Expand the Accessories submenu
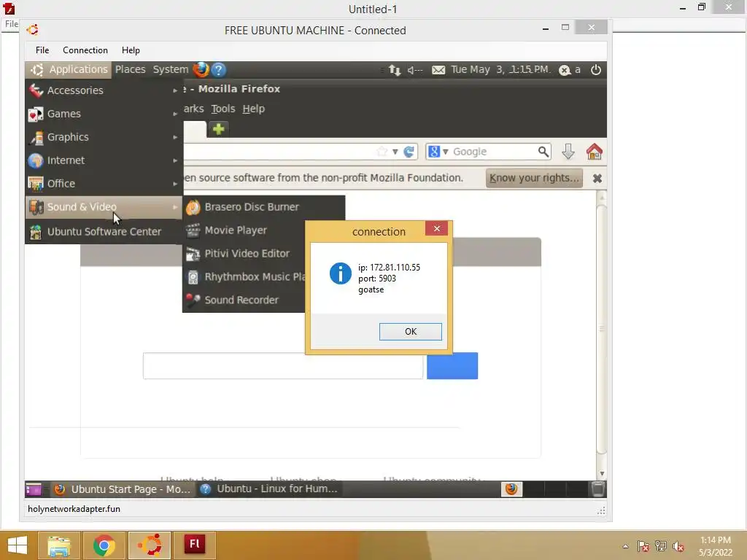The height and width of the screenshot is (560, 747). [x=104, y=90]
